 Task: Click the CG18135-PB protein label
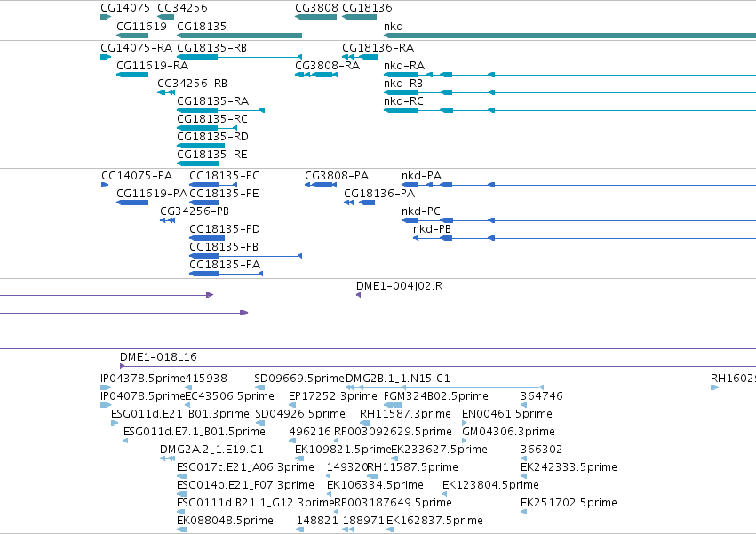coord(224,247)
